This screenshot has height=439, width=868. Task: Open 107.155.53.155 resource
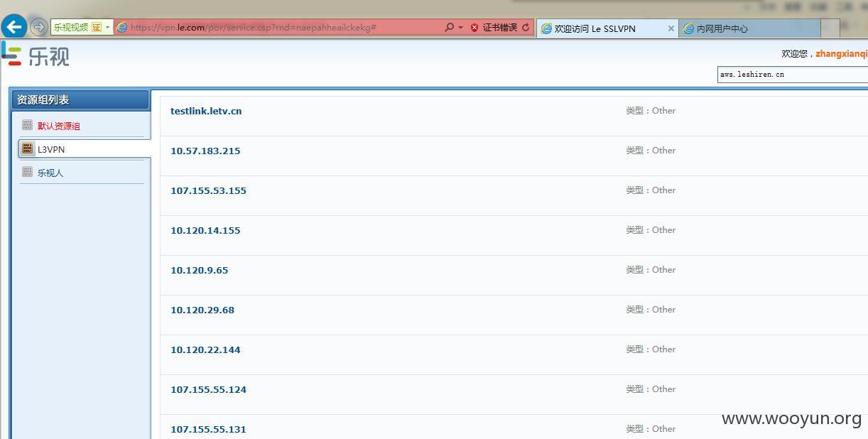pos(208,190)
